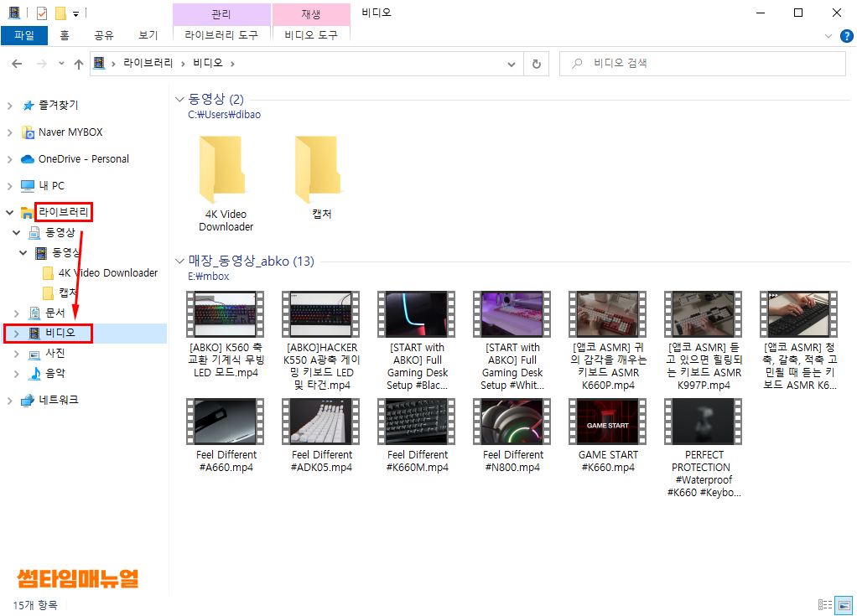The height and width of the screenshot is (616, 857).
Task: Expand the 즐겨찾기 tree node
Action: click(x=9, y=106)
